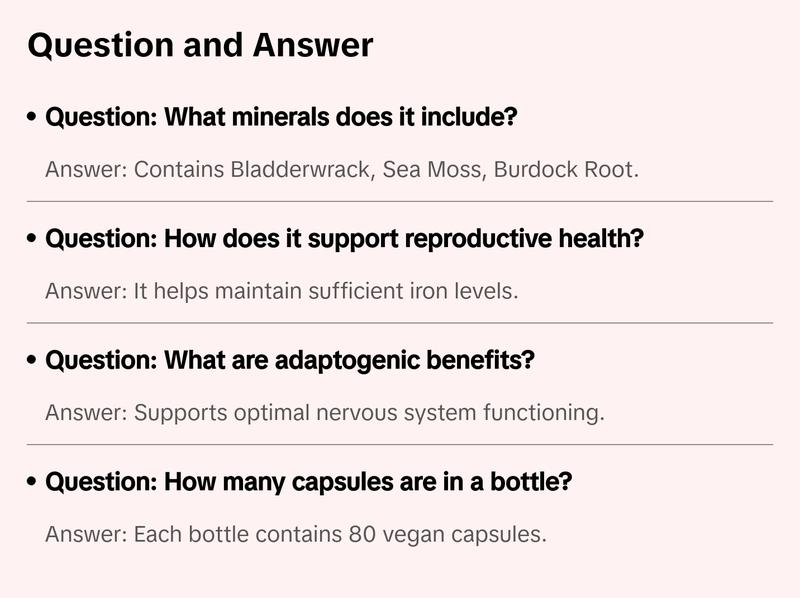Viewport: 800px width, 598px height.
Task: Click the bullet next to adaptogenic benefits
Action: point(33,362)
